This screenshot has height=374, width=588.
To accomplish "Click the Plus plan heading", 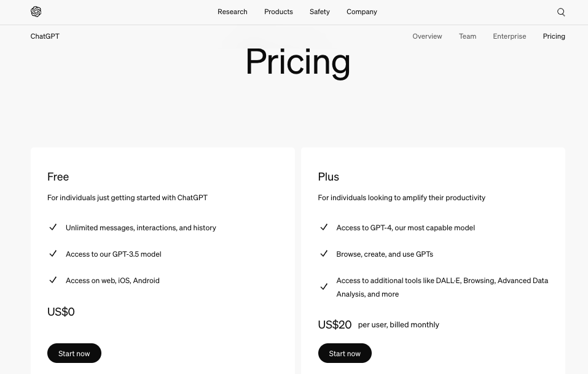I will (x=329, y=176).
